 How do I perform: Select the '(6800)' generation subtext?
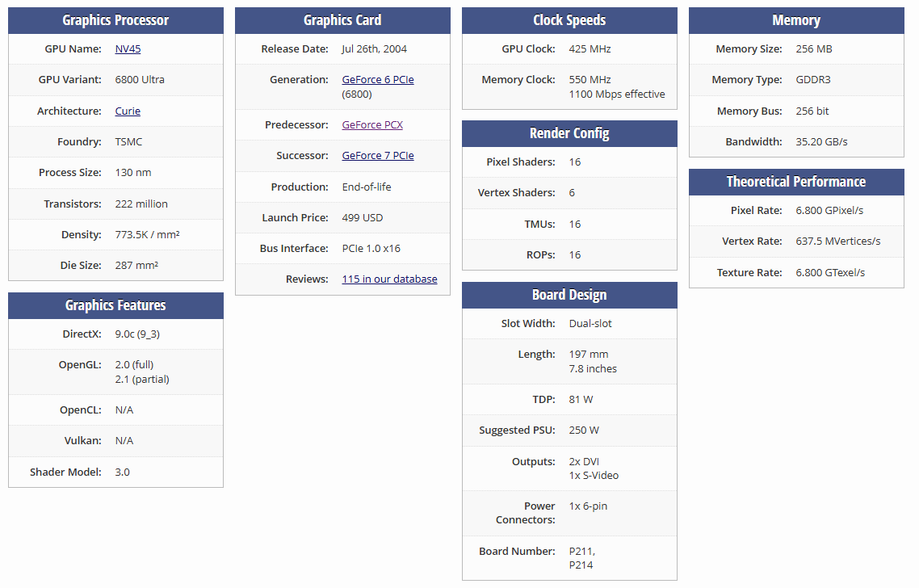(x=357, y=94)
